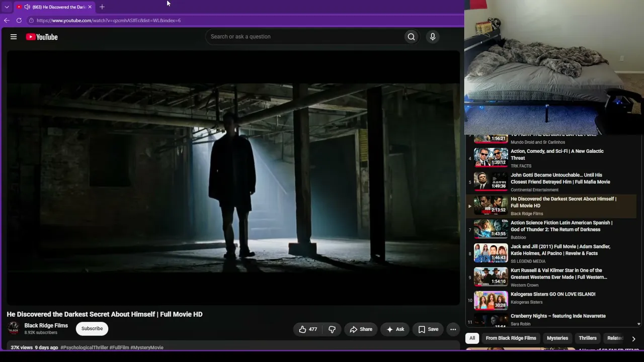Go back with browser back arrow

(7, 21)
